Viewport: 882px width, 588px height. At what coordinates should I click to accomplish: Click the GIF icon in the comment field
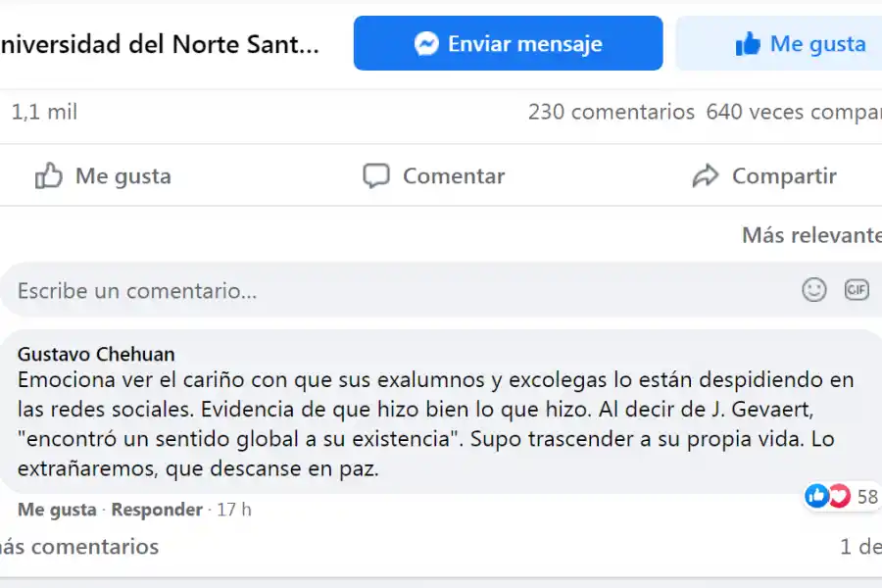(x=857, y=290)
